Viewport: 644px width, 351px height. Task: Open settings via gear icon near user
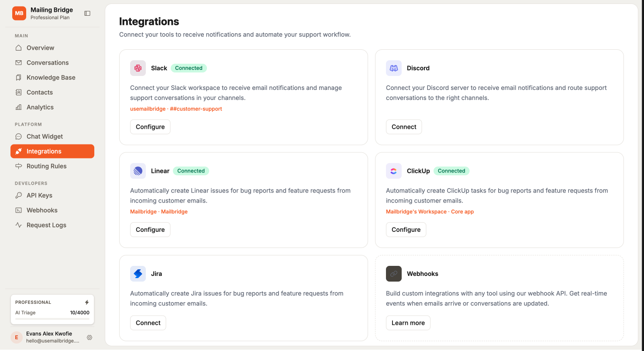[x=90, y=337]
